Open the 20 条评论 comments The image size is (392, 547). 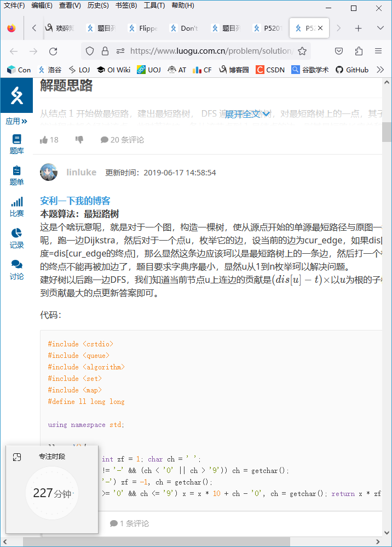122,140
